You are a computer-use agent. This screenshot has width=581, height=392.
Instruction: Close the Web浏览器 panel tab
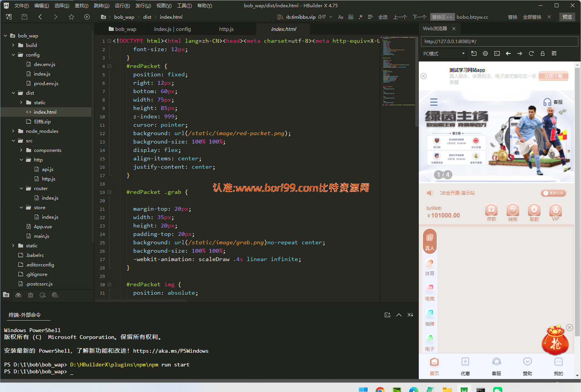click(454, 29)
